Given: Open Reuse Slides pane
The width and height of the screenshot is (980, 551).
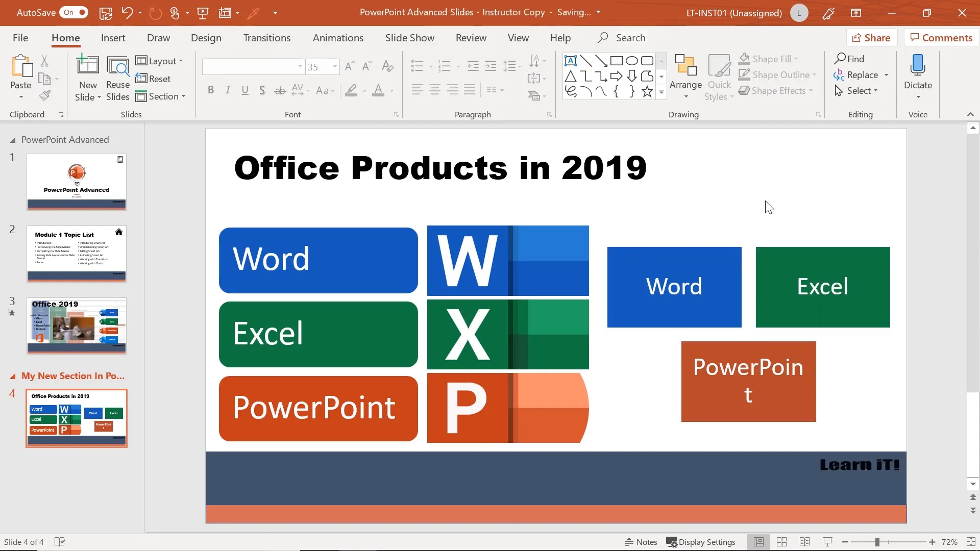Looking at the screenshot, I should tap(118, 79).
